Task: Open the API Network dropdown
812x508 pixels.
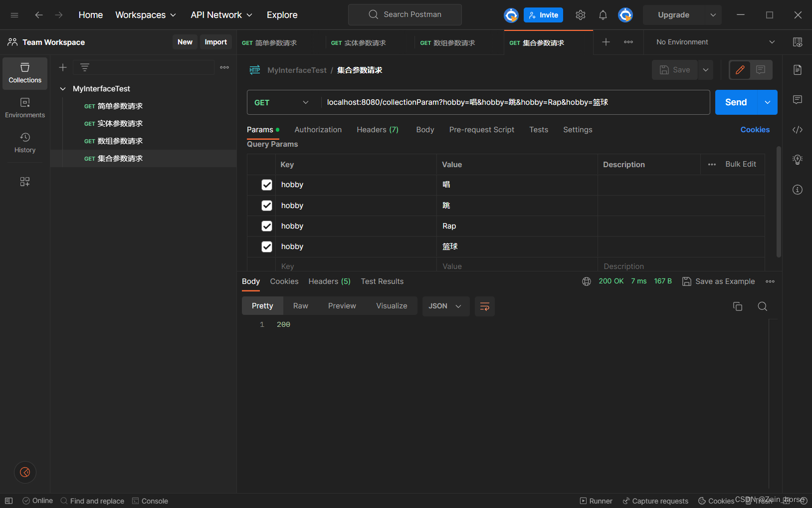Action: 221,15
